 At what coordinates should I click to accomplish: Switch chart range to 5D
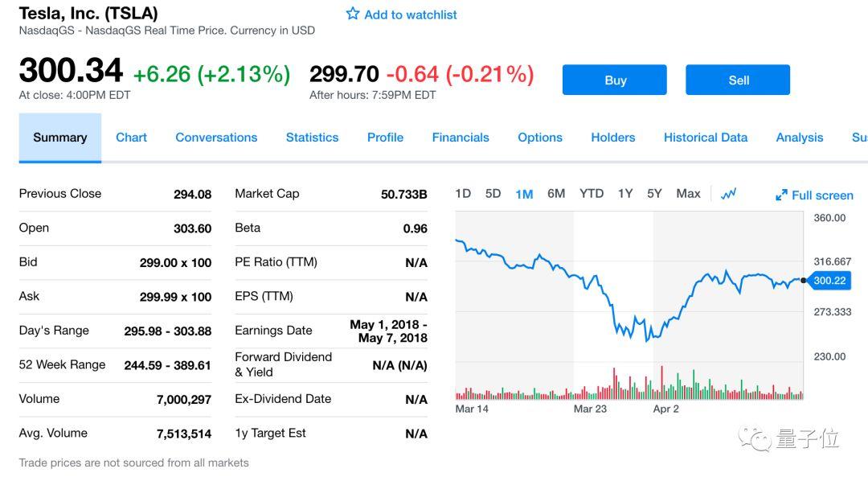click(x=493, y=194)
